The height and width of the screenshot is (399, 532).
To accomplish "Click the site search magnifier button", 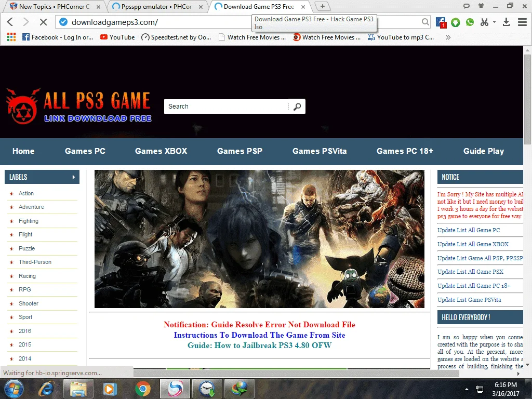I will click(x=297, y=107).
